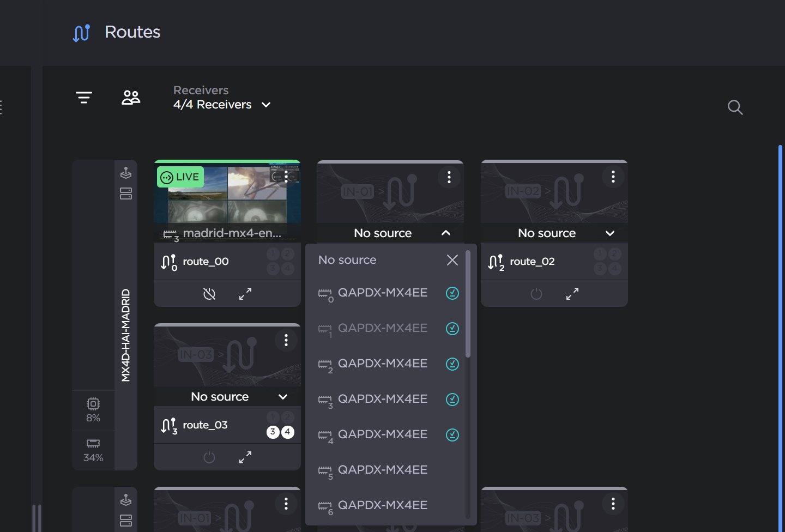Close the source picker with the X
The height and width of the screenshot is (532, 785).
452,260
